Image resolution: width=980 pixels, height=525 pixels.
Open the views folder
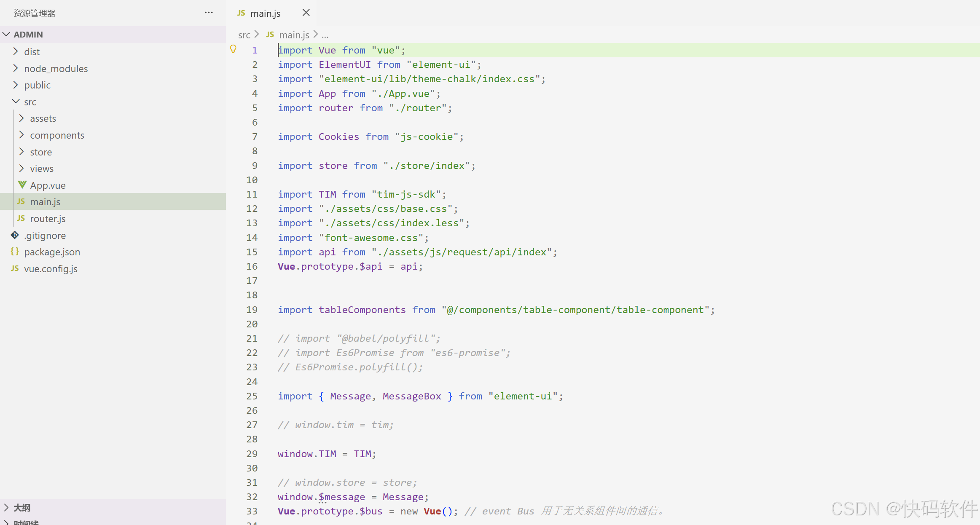click(x=42, y=169)
